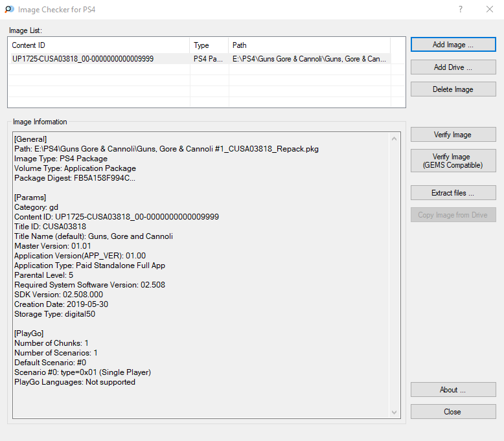Sort list by Content ID column header
The image size is (504, 441).
pyautogui.click(x=99, y=45)
